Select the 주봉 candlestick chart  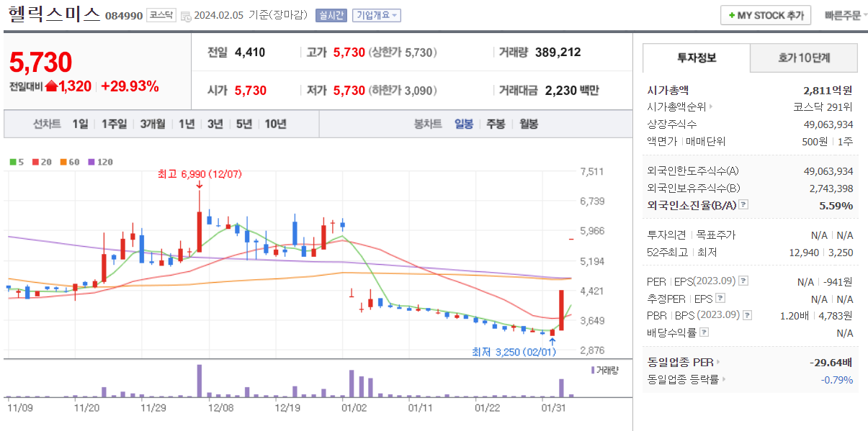point(496,124)
